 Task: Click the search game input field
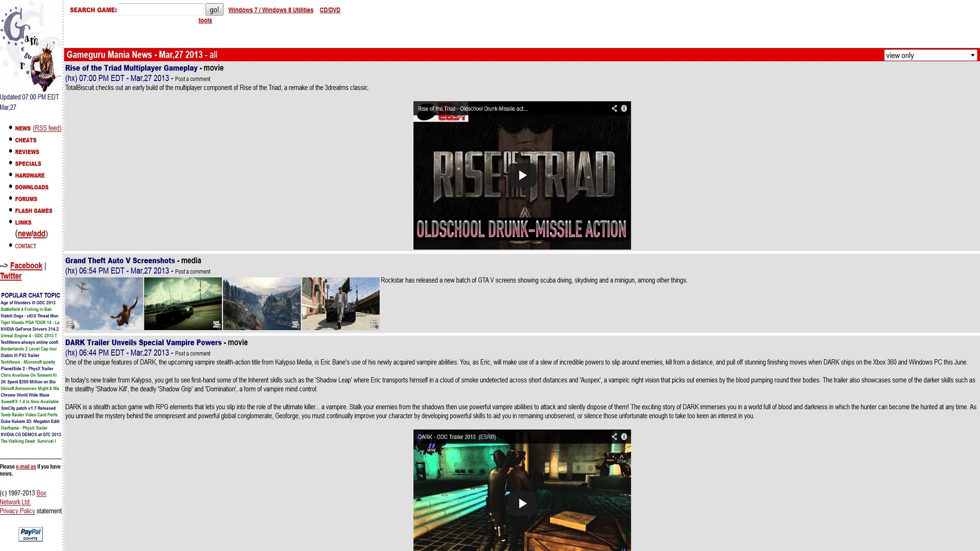[x=161, y=10]
